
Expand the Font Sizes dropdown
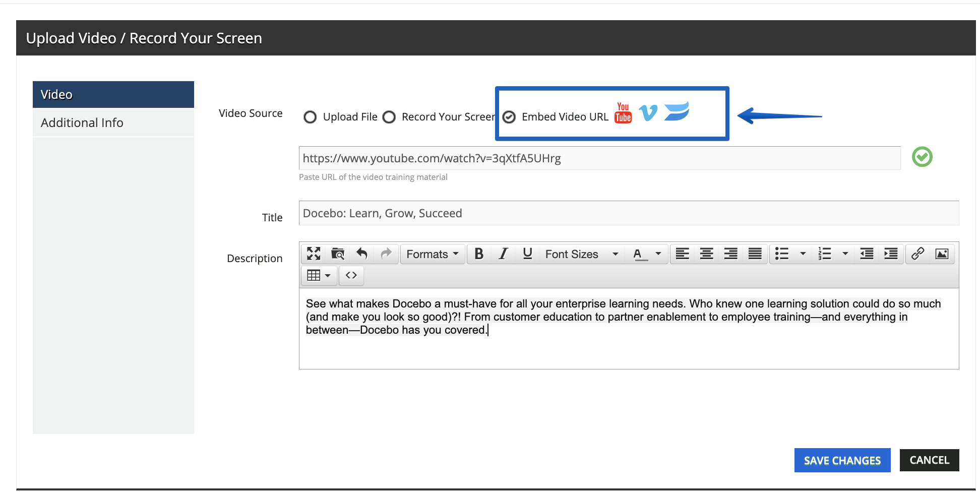581,254
